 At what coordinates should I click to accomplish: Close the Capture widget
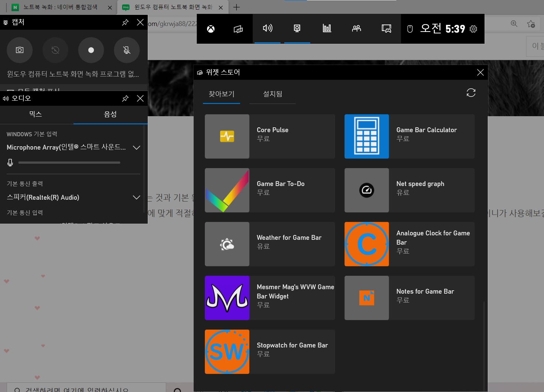point(140,22)
